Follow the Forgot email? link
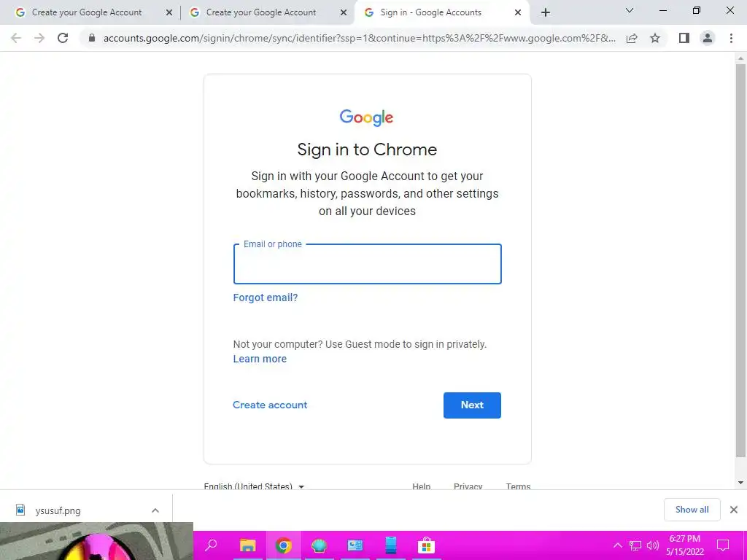The image size is (747, 560). click(266, 297)
